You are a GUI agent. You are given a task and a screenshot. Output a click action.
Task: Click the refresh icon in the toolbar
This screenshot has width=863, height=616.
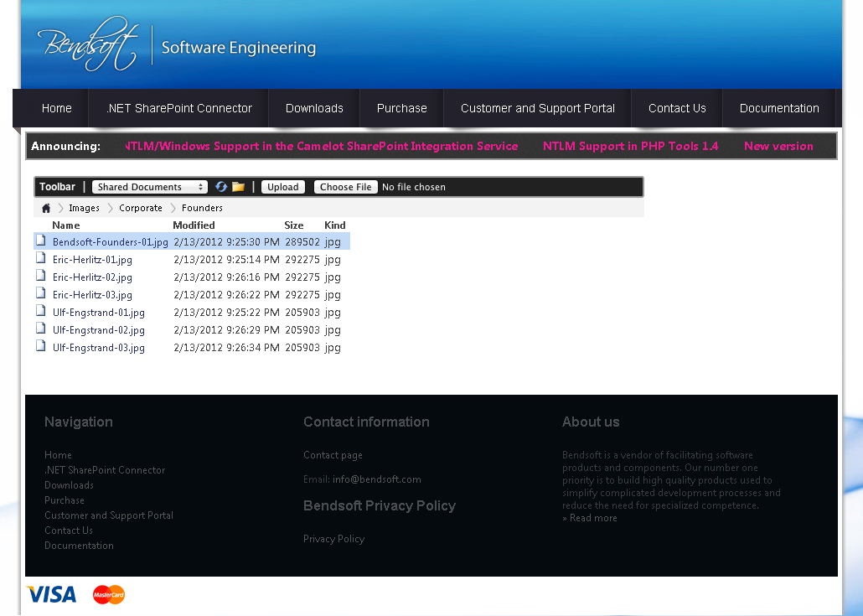click(221, 187)
